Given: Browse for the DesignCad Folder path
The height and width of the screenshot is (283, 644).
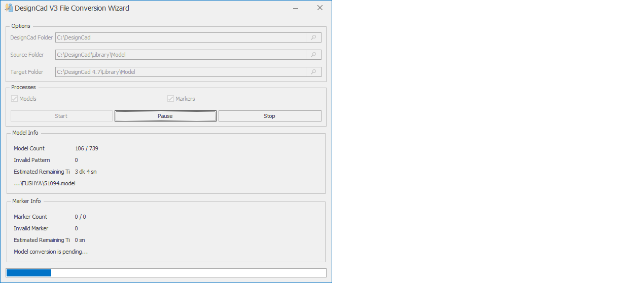Looking at the screenshot, I should point(313,37).
